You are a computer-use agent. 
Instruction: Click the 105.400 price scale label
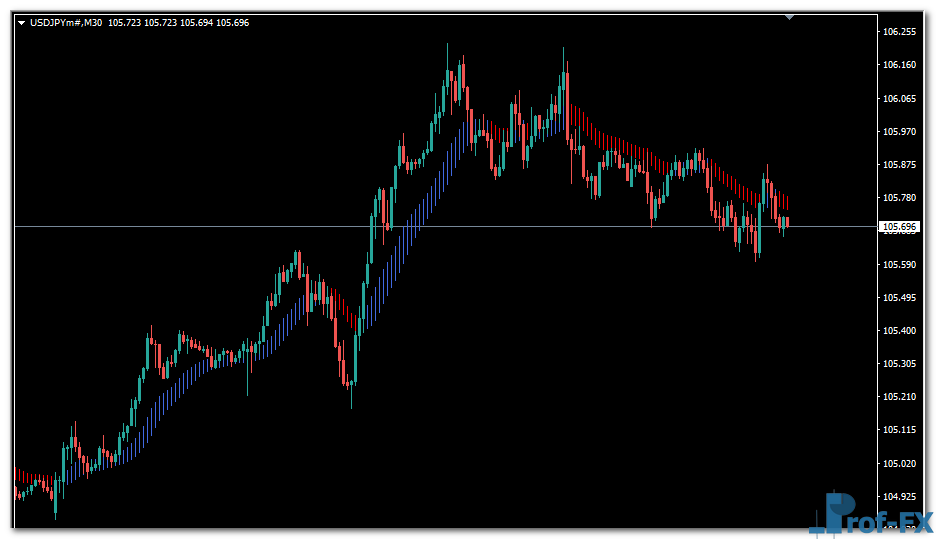click(x=899, y=331)
